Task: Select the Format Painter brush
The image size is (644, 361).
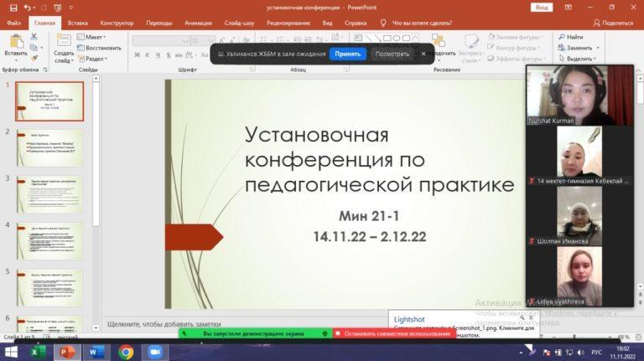Action: pos(34,59)
